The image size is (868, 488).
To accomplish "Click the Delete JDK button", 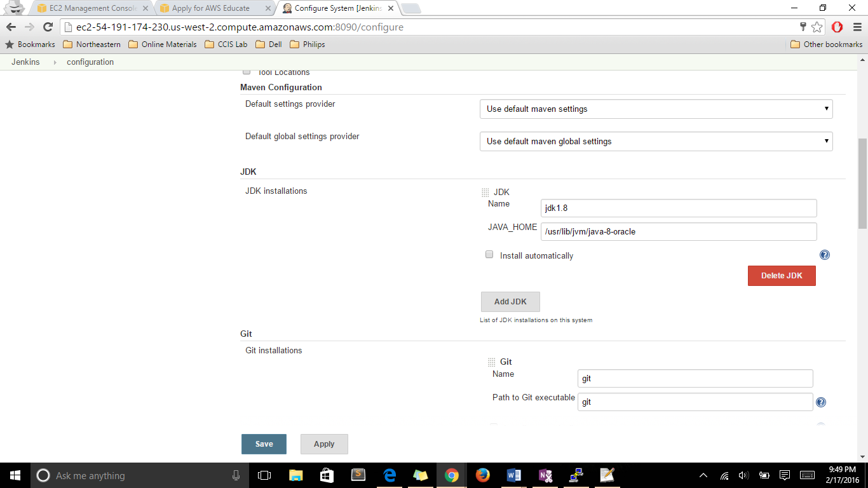I will (x=781, y=276).
